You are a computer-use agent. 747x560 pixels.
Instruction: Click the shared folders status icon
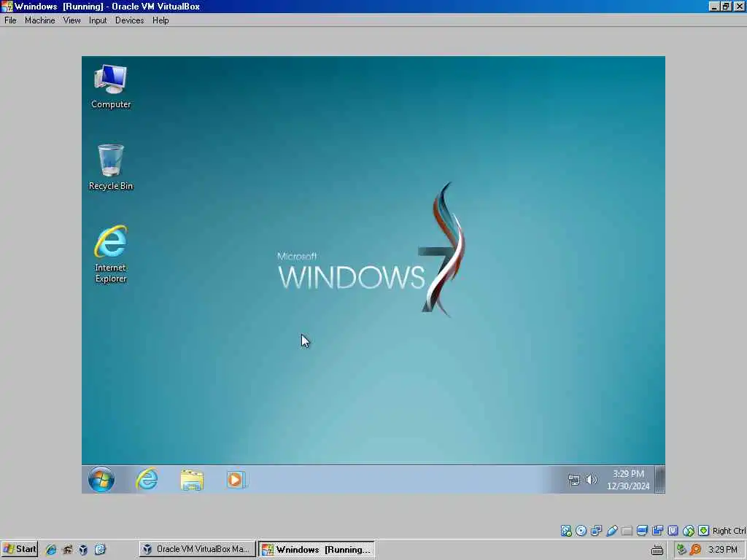pyautogui.click(x=627, y=531)
